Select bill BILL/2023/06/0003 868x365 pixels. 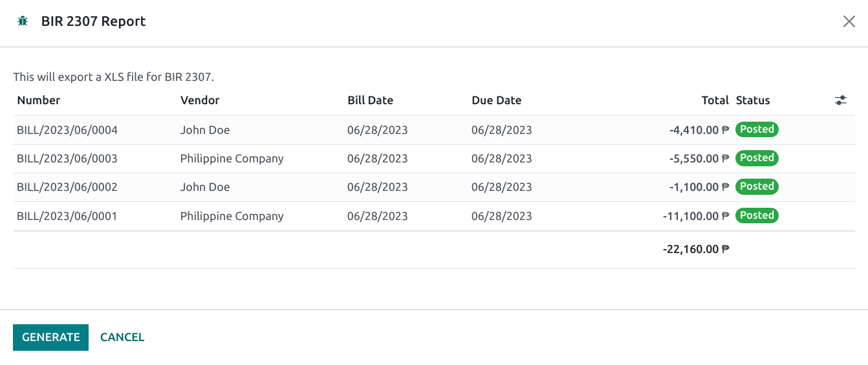67,159
